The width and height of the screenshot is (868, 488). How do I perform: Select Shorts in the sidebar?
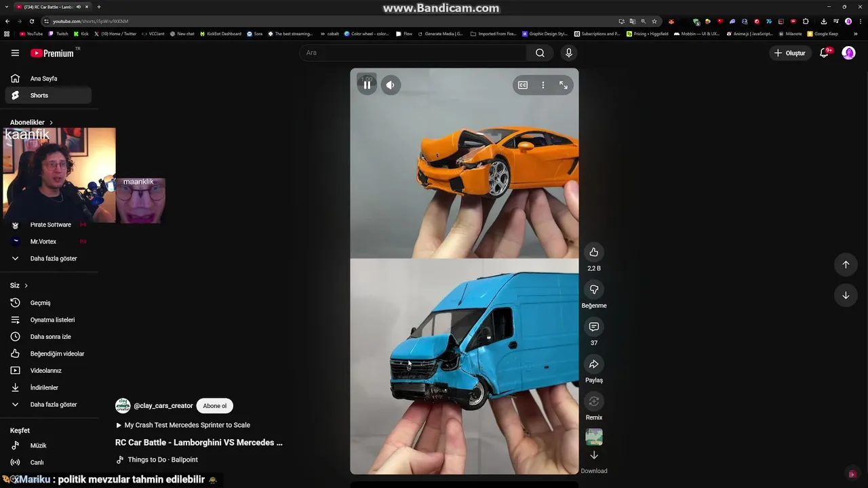point(48,96)
